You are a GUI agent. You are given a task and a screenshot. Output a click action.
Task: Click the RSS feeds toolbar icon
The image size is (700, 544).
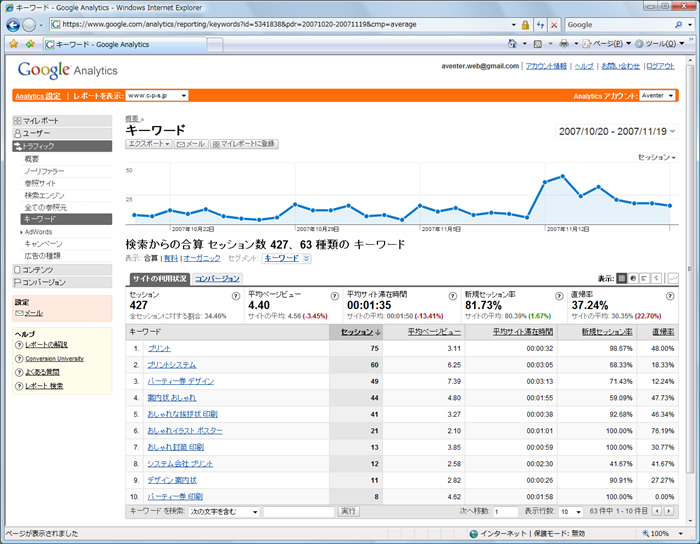click(538, 43)
